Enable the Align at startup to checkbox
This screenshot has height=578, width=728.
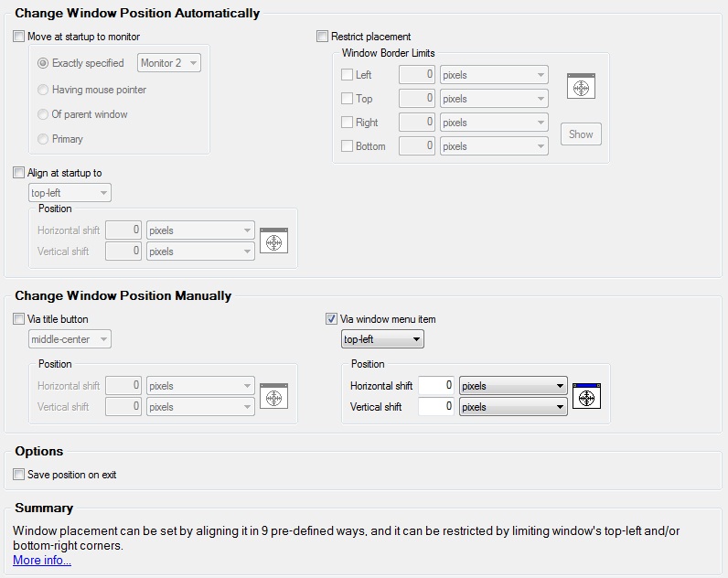point(18,173)
